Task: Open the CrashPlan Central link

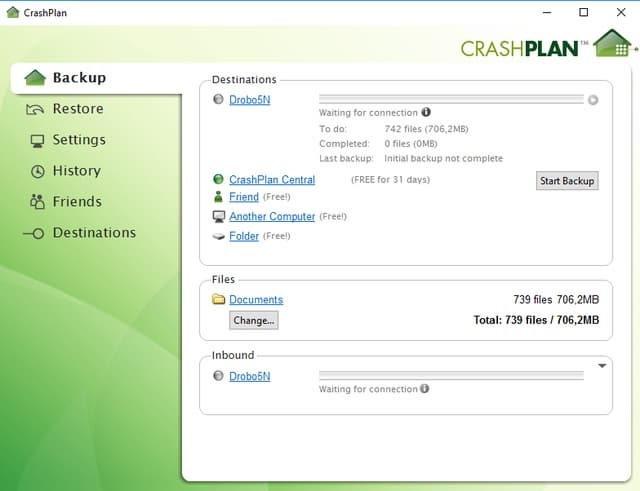Action: [272, 180]
